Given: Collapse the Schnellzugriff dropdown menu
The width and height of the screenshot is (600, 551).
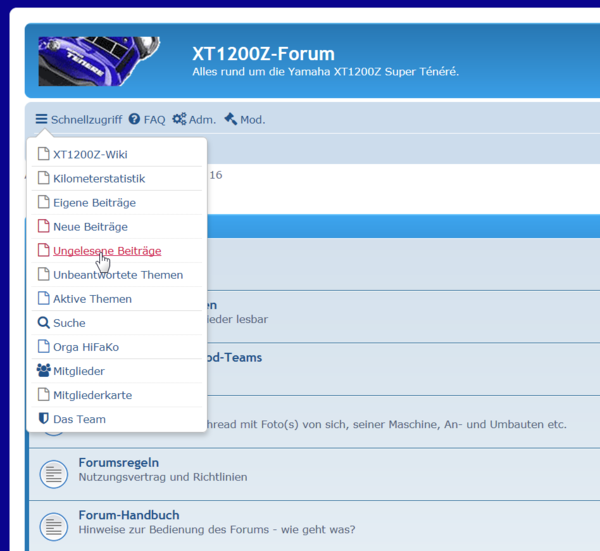Looking at the screenshot, I should point(78,119).
